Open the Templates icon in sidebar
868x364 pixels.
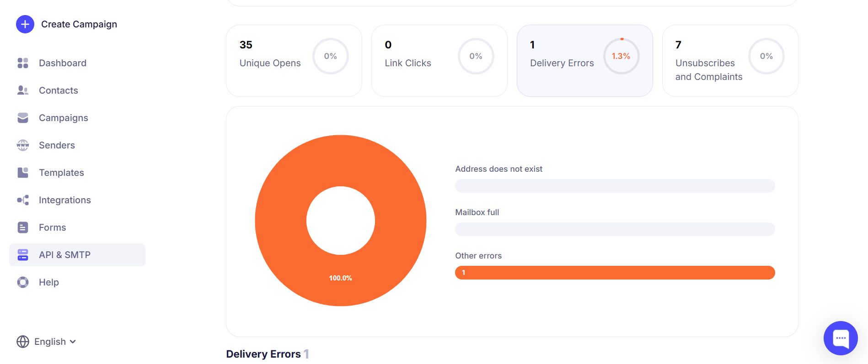(x=23, y=173)
